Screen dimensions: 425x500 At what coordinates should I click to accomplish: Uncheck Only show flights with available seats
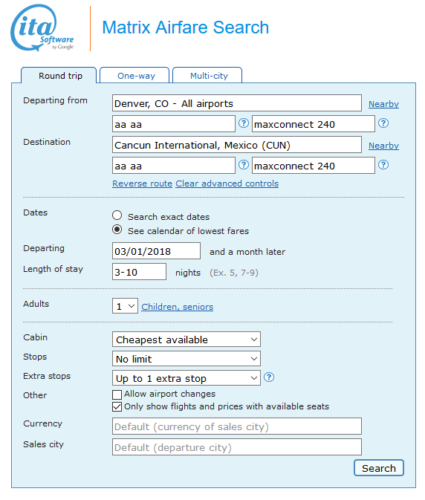(117, 407)
